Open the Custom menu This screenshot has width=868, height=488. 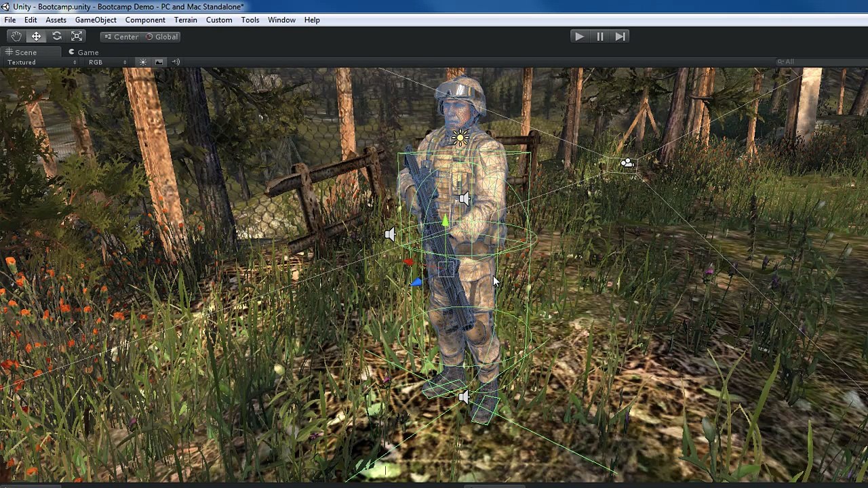219,20
